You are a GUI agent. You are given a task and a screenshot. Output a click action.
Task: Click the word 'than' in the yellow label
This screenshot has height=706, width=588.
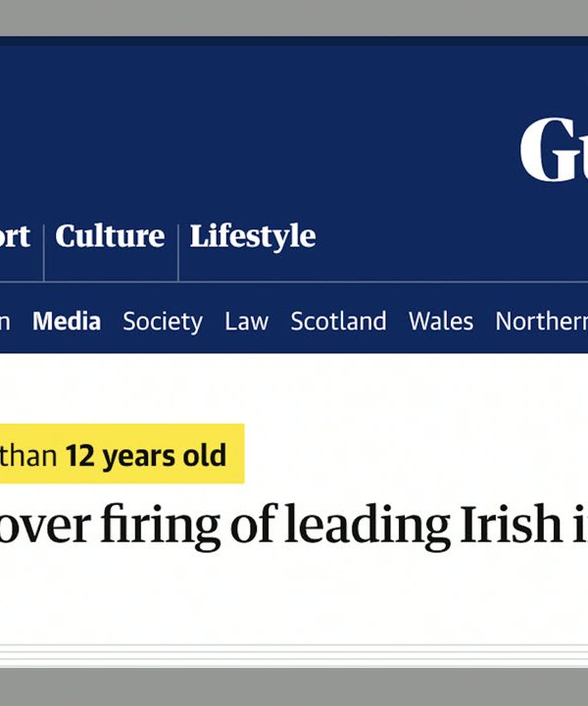29,455
